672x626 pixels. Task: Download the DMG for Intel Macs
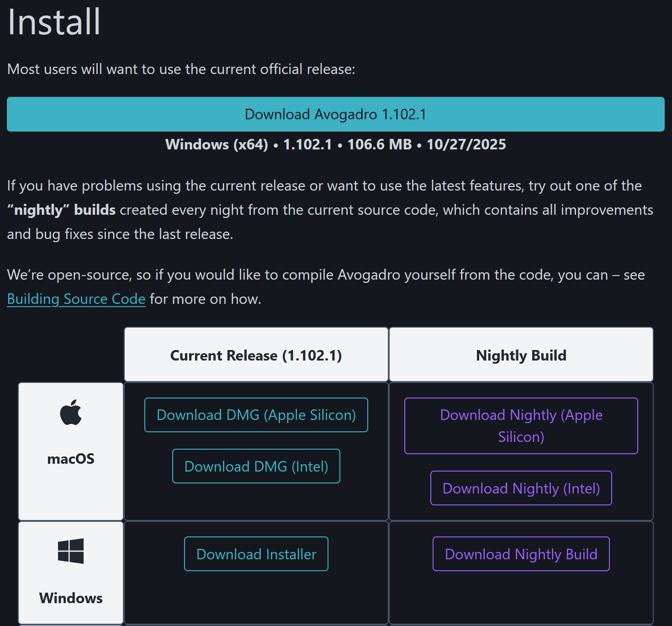click(x=256, y=466)
